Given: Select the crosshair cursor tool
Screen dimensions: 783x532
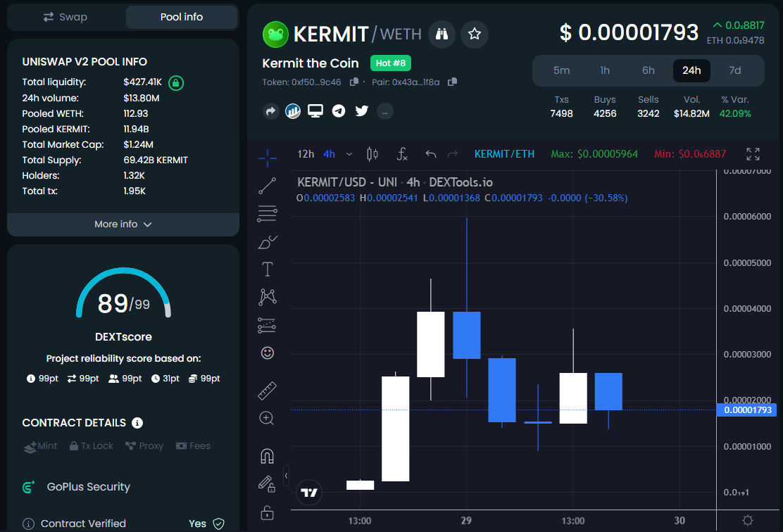Looking at the screenshot, I should click(268, 158).
